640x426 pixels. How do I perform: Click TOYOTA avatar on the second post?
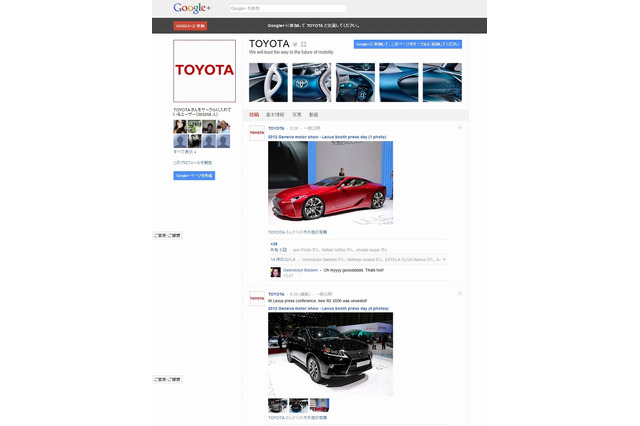click(x=257, y=299)
